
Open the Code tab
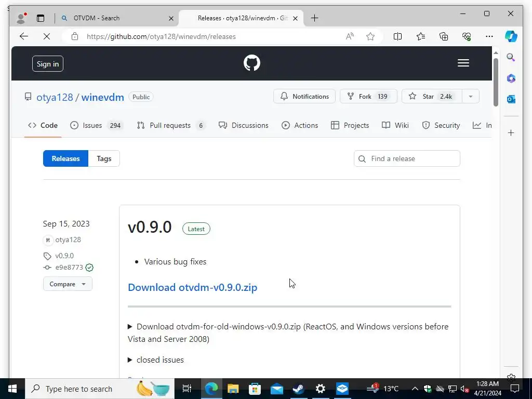43,125
